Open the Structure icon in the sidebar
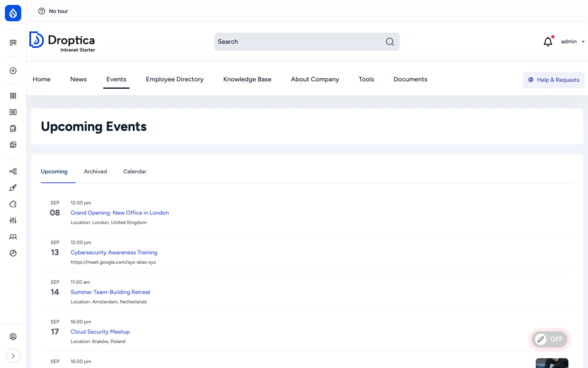Image resolution: width=588 pixels, height=368 pixels. pos(13,171)
